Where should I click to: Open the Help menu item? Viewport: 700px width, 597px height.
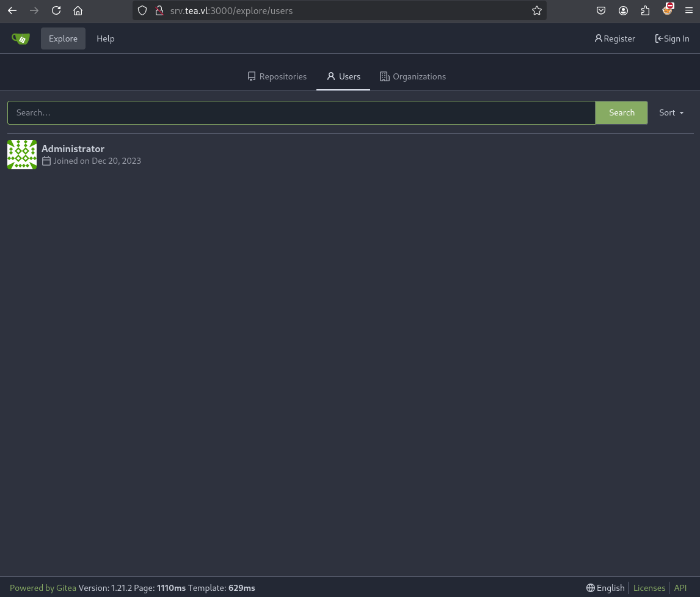[105, 38]
